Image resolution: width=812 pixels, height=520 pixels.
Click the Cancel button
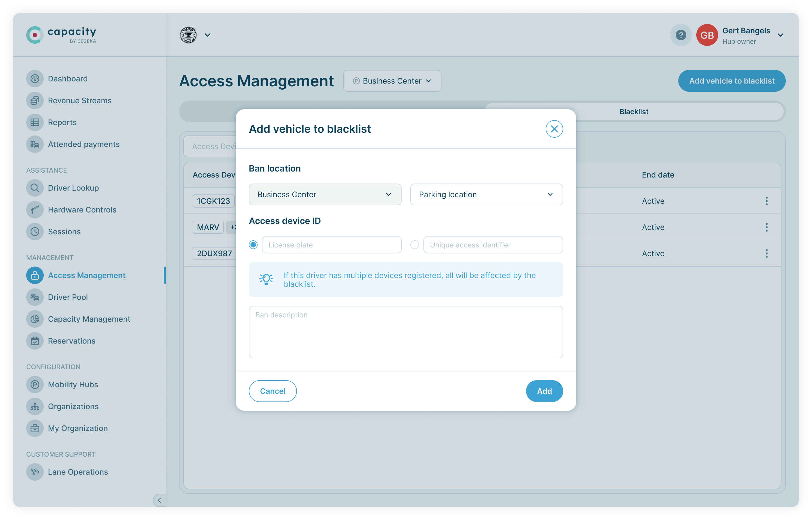coord(273,391)
